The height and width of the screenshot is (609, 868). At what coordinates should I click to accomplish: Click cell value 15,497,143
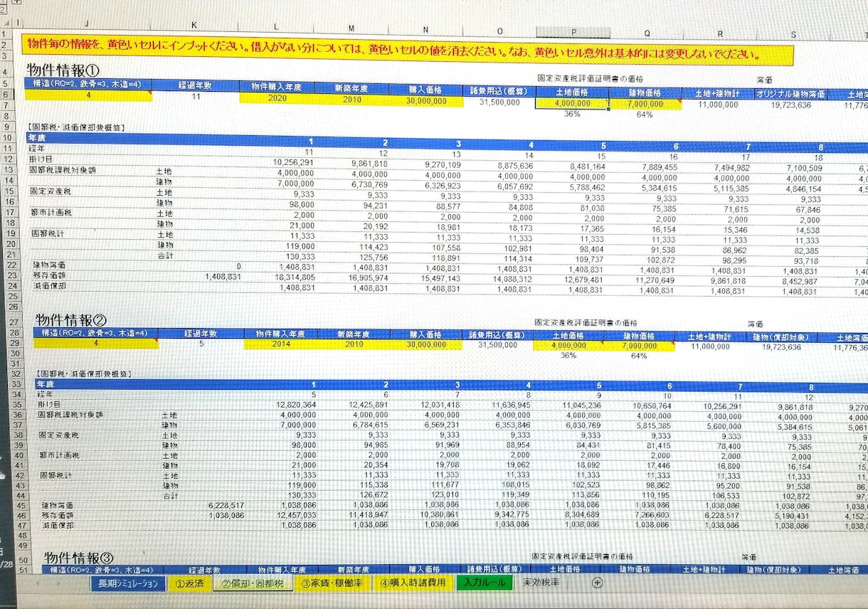click(441, 278)
